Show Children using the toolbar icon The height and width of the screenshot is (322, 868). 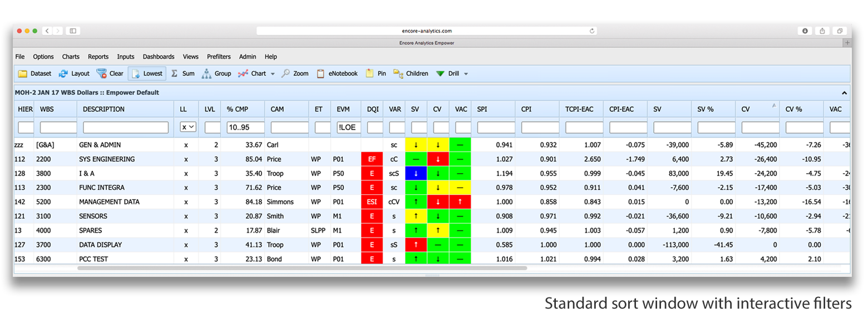click(398, 74)
